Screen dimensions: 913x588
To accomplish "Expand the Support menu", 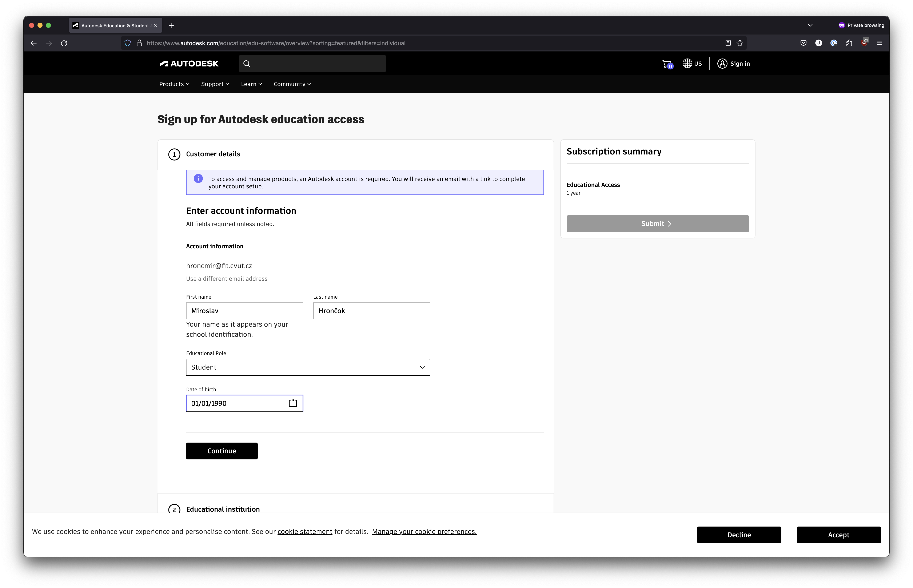I will (215, 84).
